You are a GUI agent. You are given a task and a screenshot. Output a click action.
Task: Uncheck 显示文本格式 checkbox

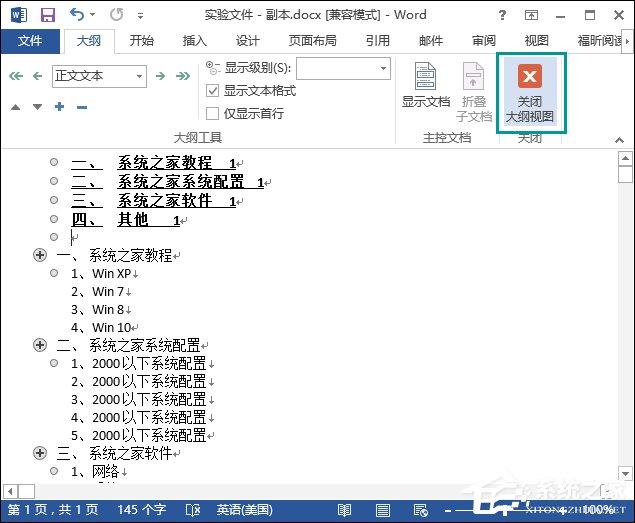213,90
